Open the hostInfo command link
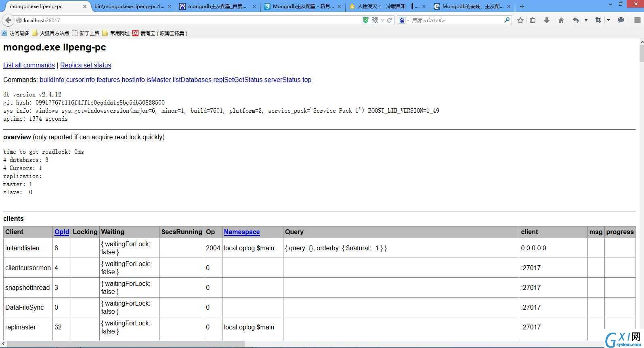 (133, 80)
